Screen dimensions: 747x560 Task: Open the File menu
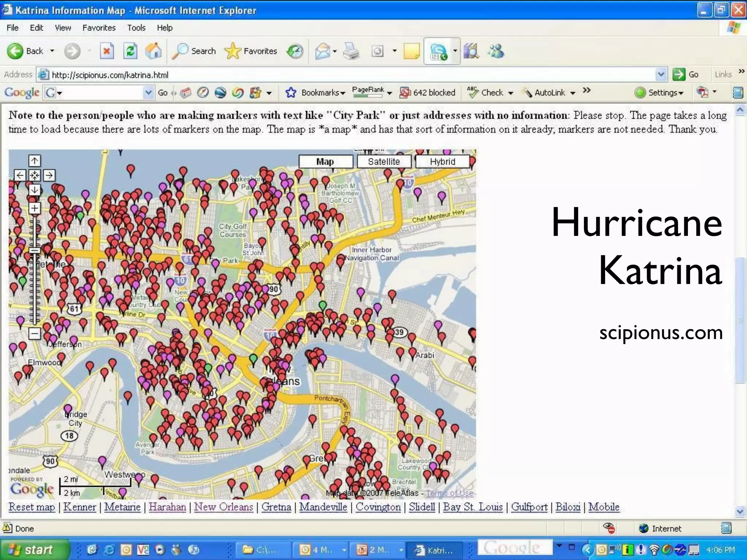click(12, 28)
